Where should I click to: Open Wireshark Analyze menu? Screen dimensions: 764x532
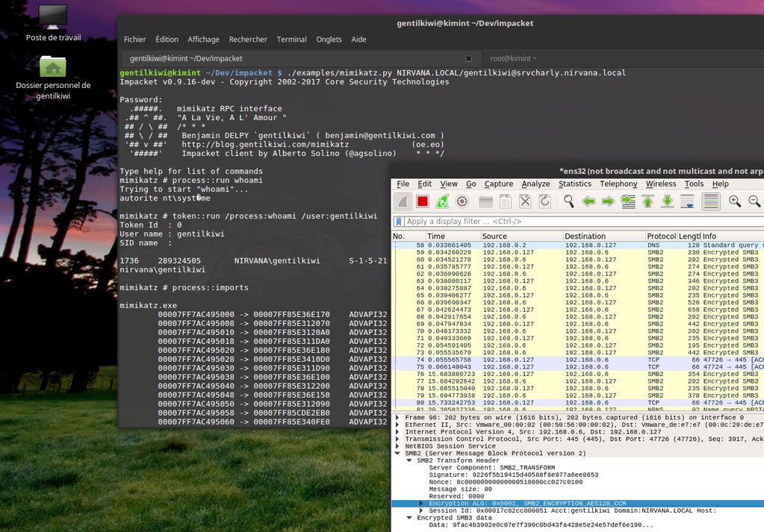point(535,184)
